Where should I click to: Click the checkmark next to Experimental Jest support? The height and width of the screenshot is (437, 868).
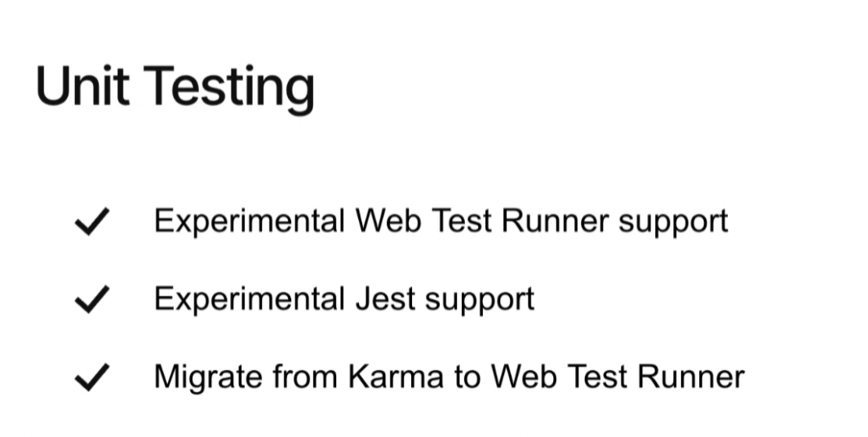pyautogui.click(x=92, y=299)
